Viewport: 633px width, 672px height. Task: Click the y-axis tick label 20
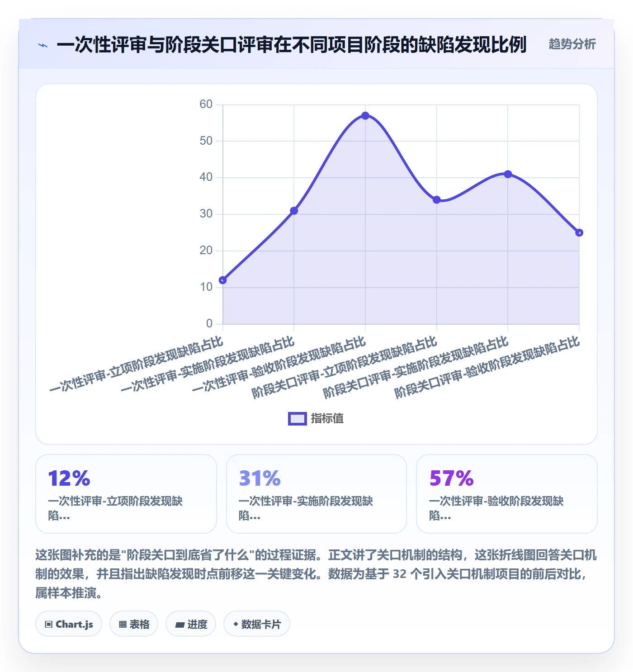206,251
